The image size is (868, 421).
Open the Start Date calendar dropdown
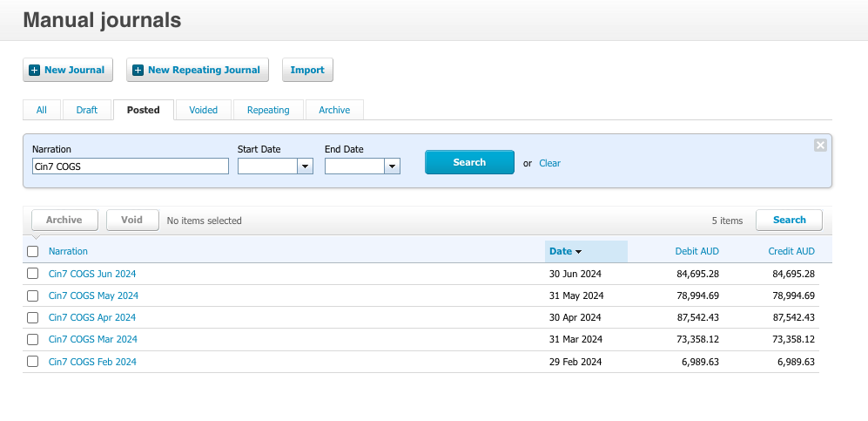point(305,166)
